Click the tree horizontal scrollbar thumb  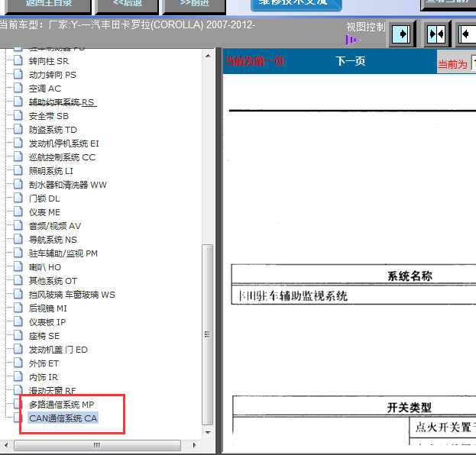(x=97, y=445)
